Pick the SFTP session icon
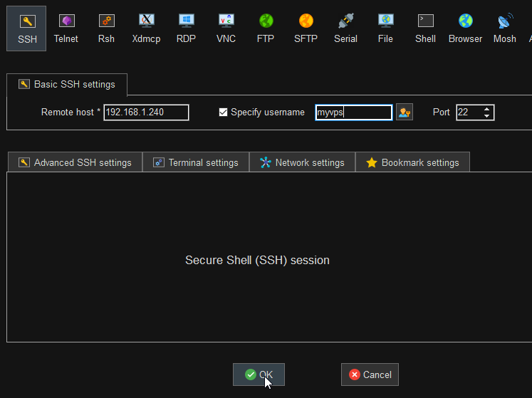The height and width of the screenshot is (398, 532). tap(306, 28)
